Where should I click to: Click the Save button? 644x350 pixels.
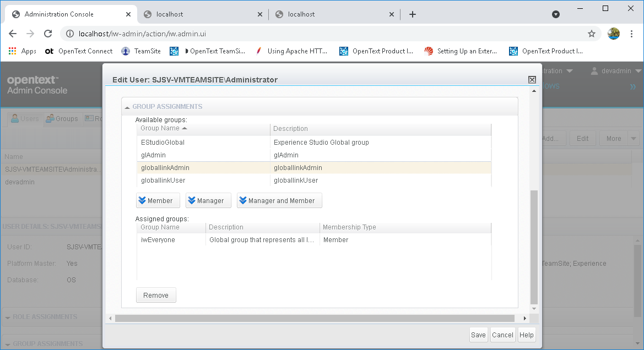click(478, 335)
